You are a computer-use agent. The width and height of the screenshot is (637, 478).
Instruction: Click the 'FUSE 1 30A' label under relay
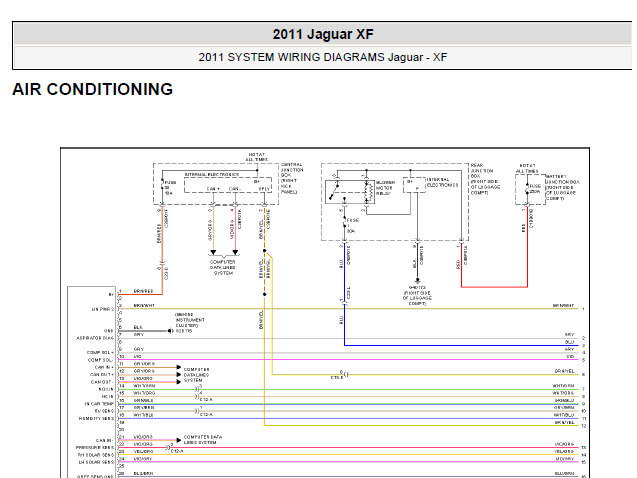[x=352, y=225]
